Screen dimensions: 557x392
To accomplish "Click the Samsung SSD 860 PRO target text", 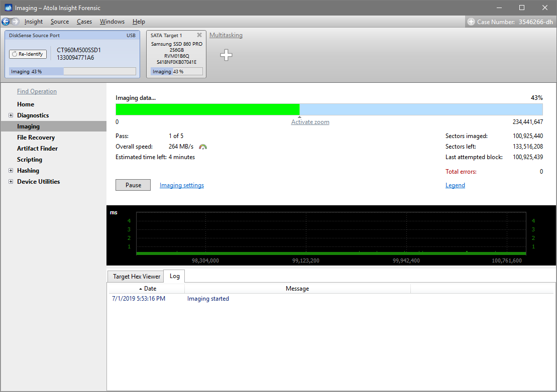I will point(177,44).
